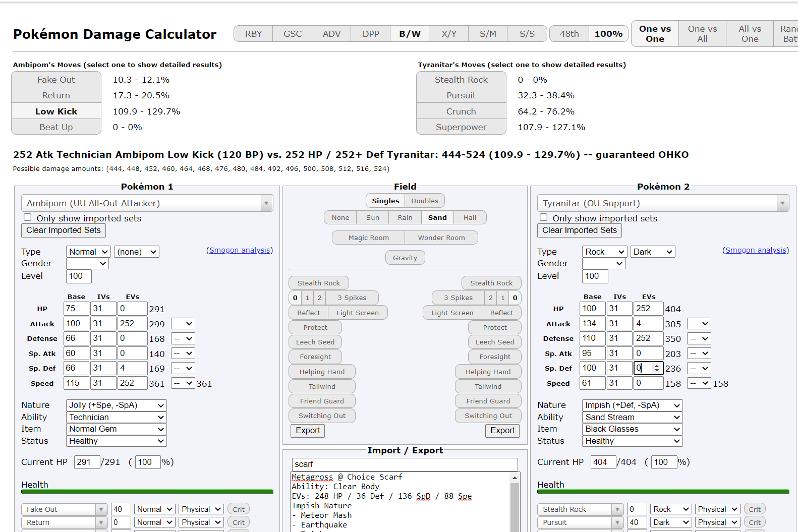Screen dimensions: 798x532
Task: Click the Sp. Def EVs stepper for Tyranitar
Action: pos(656,368)
